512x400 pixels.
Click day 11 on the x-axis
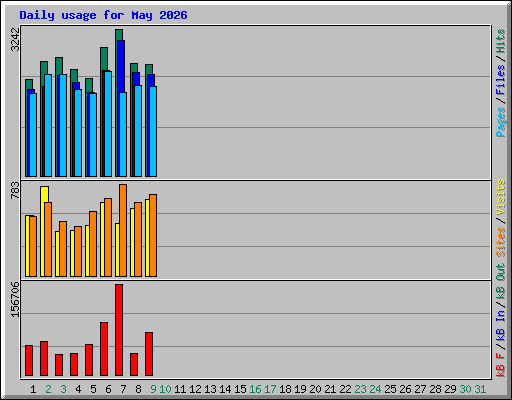(180, 389)
